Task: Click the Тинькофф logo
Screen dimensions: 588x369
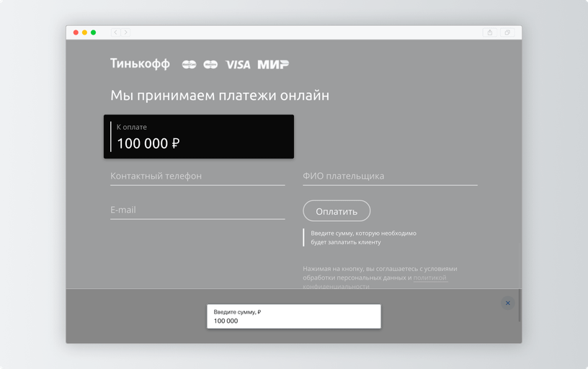Action: click(140, 64)
